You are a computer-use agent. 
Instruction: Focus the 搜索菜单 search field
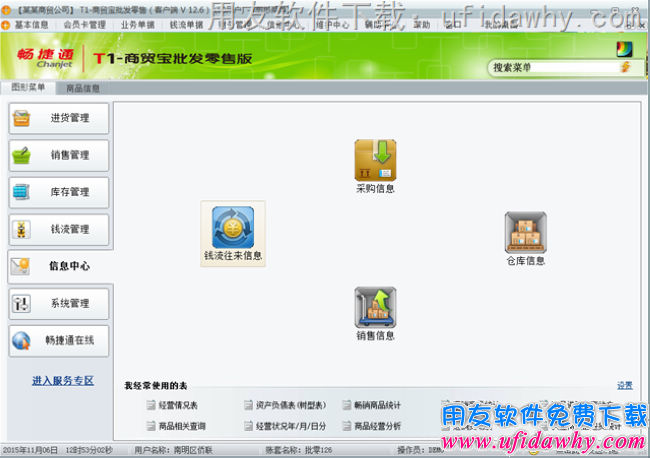point(553,67)
